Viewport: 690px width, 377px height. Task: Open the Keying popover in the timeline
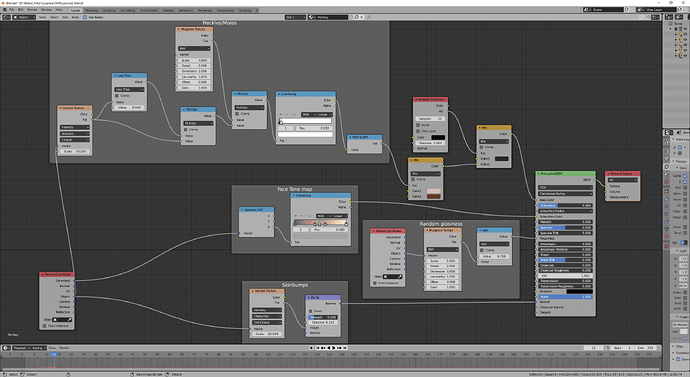click(x=38, y=348)
